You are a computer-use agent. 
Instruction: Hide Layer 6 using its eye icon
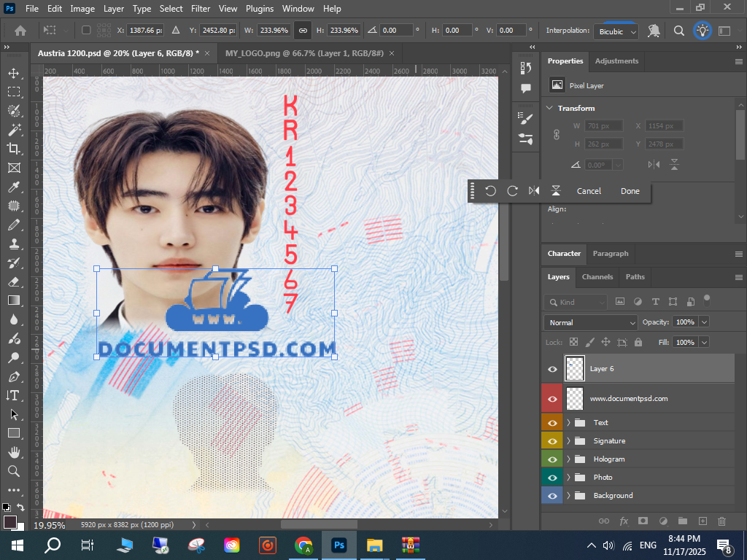coord(552,369)
